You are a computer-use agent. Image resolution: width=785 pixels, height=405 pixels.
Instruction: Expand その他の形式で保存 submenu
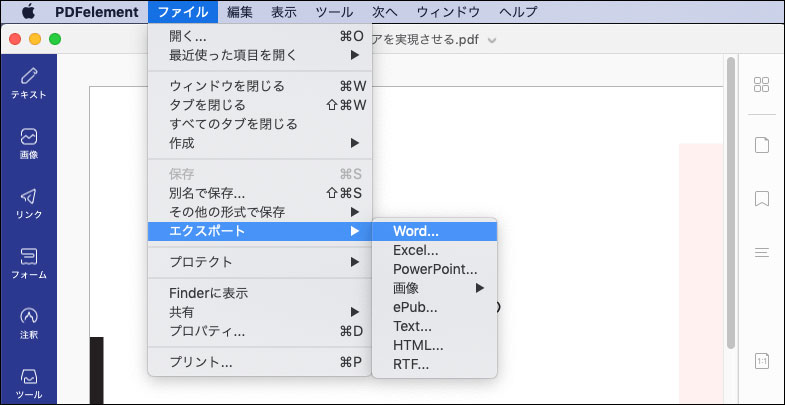[260, 212]
